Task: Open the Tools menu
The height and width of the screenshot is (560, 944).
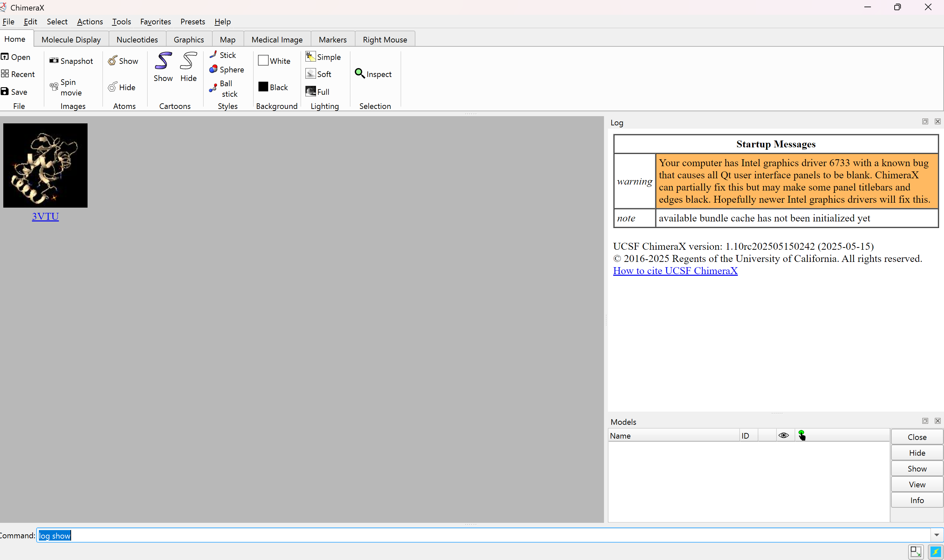Action: coord(121,21)
